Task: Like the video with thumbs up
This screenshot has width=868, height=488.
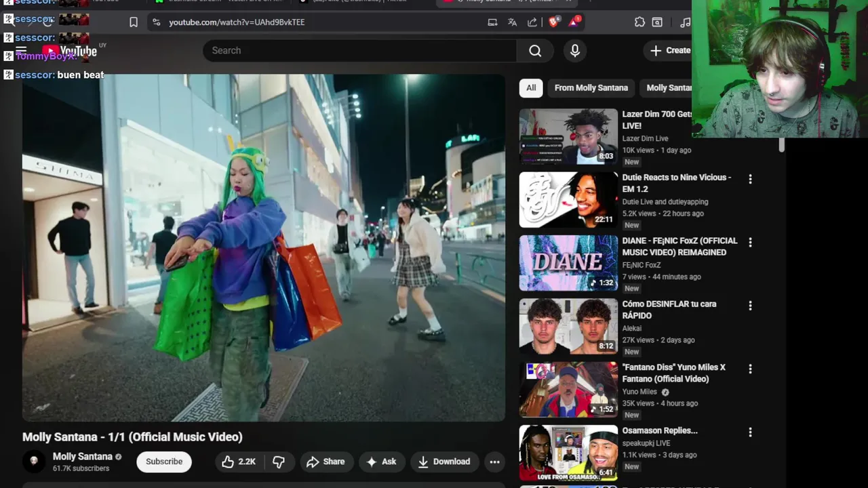Action: tap(239, 462)
